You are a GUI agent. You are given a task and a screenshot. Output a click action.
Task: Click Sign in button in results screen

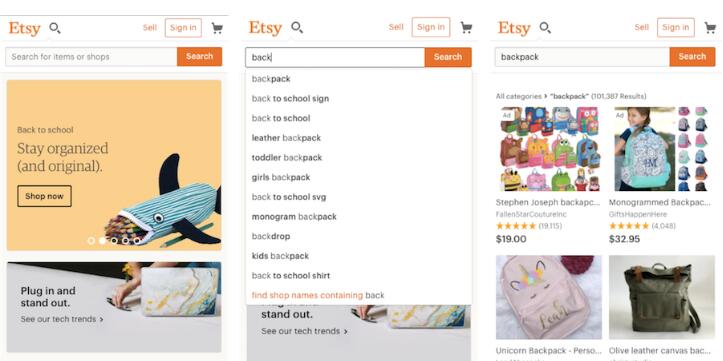point(676,28)
